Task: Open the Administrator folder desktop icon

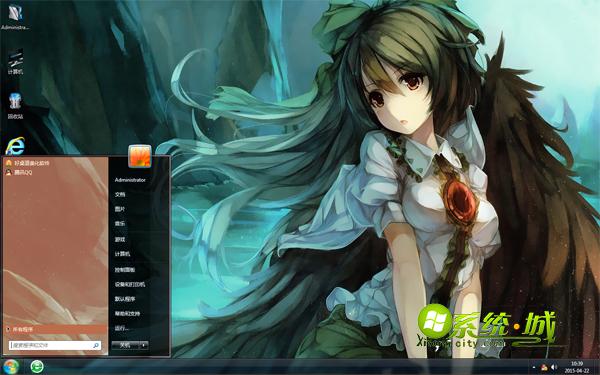Action: (x=15, y=17)
